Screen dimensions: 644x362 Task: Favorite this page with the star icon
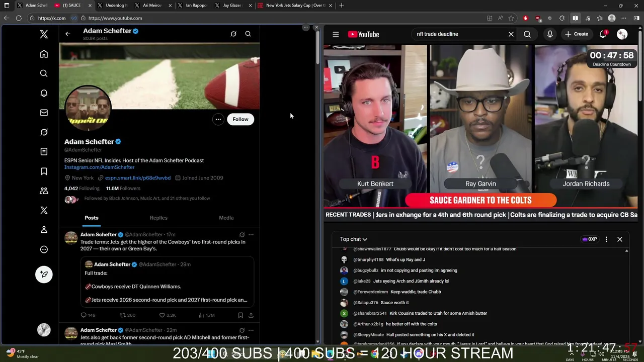pyautogui.click(x=511, y=18)
